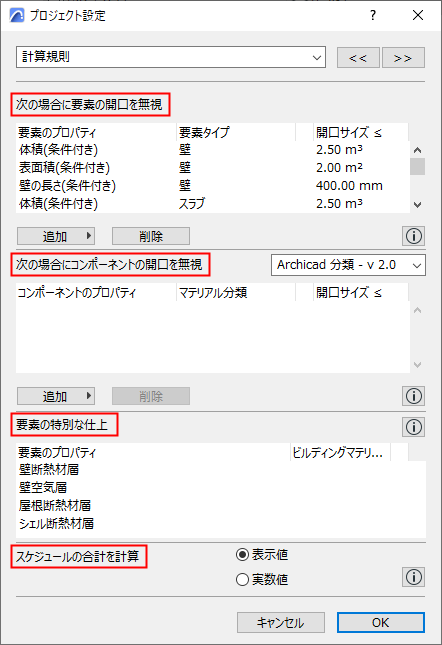
Task: Click the 削除 button under the element openings list
Action: (x=151, y=236)
